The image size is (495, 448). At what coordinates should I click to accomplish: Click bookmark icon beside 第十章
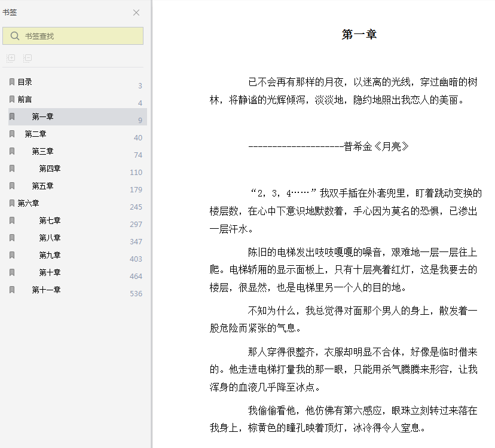tap(12, 272)
